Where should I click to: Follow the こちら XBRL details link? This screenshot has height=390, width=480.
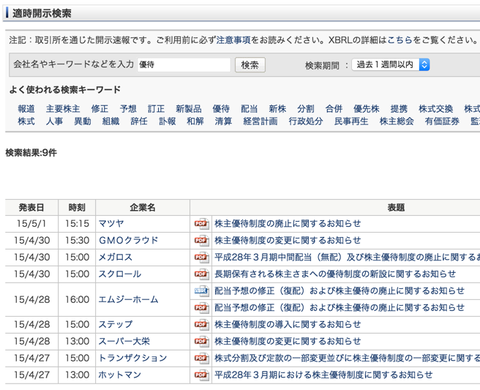point(399,40)
